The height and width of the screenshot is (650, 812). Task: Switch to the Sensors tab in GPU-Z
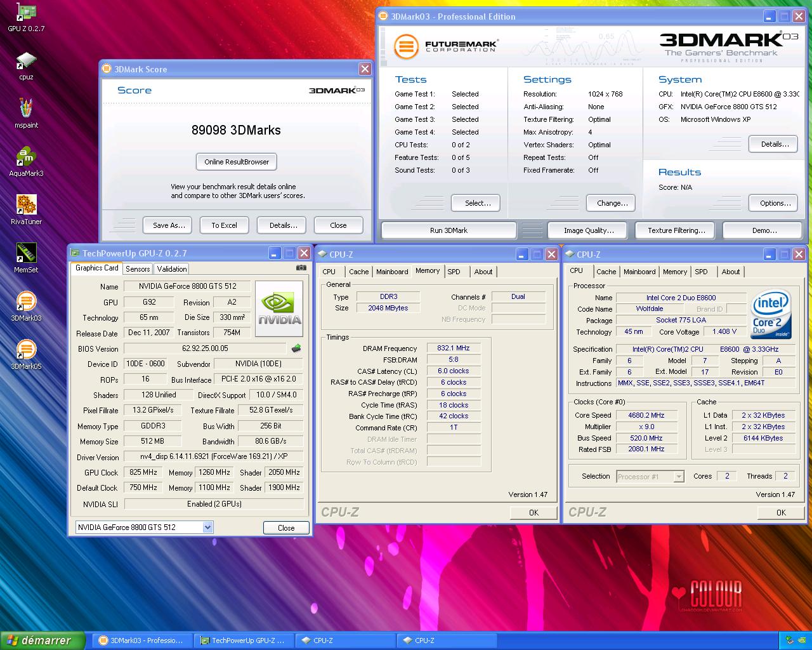click(138, 269)
